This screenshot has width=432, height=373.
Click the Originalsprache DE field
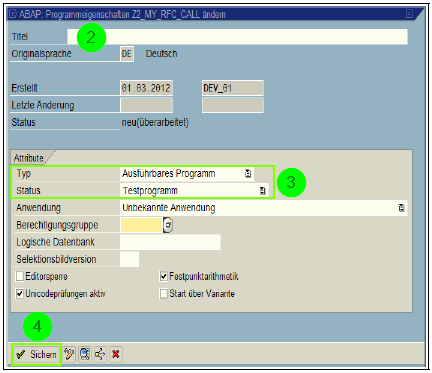[127, 54]
